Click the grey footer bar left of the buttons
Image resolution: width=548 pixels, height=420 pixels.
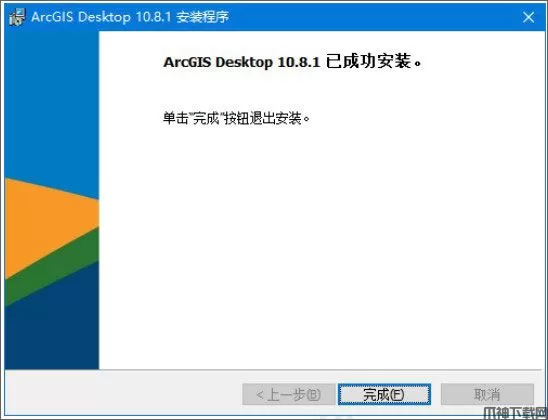coord(122,394)
